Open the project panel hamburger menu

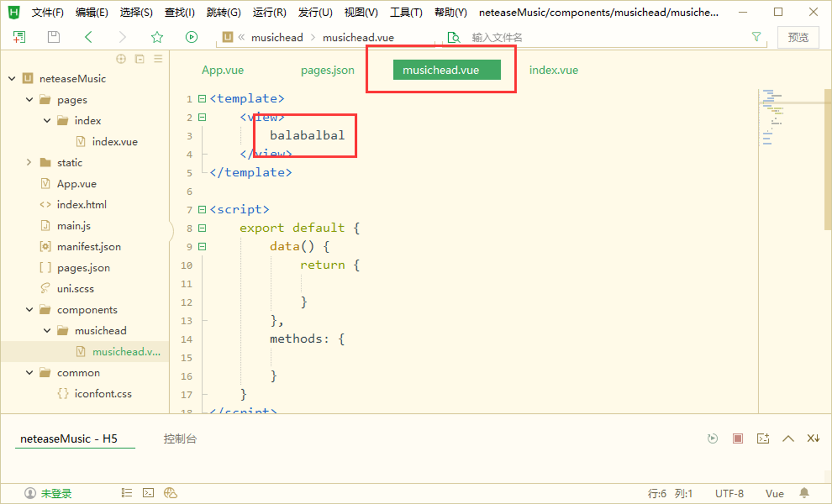[158, 59]
